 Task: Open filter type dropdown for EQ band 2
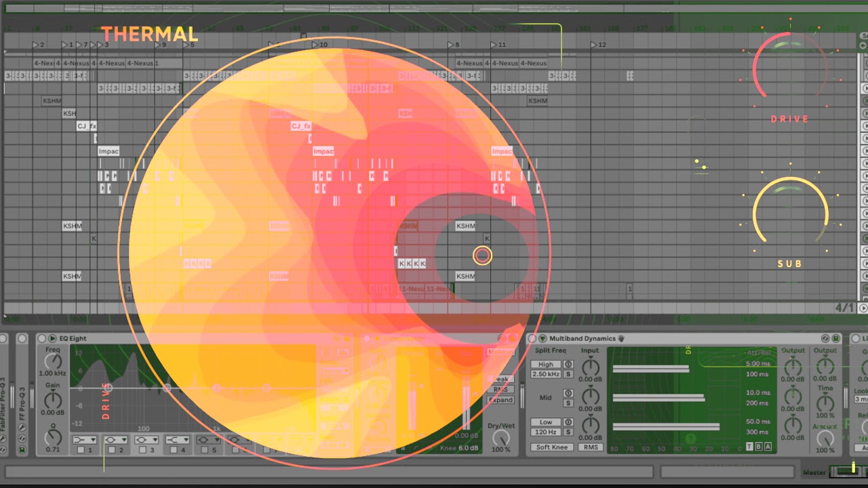tap(116, 440)
